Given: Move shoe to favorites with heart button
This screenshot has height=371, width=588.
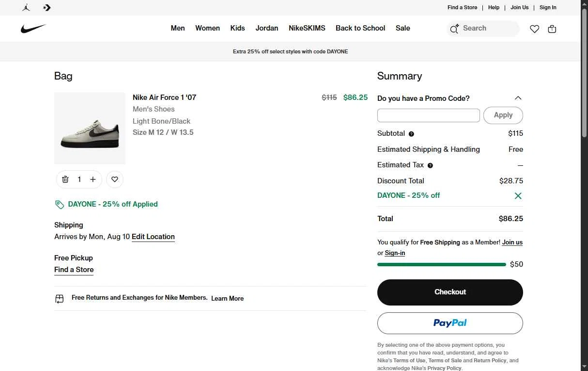Looking at the screenshot, I should point(115,179).
